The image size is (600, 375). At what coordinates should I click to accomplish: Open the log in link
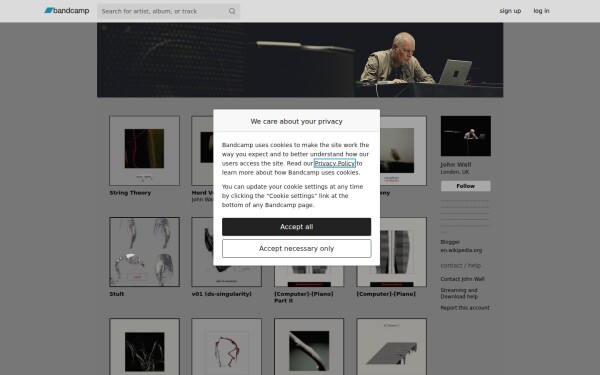pyautogui.click(x=541, y=11)
